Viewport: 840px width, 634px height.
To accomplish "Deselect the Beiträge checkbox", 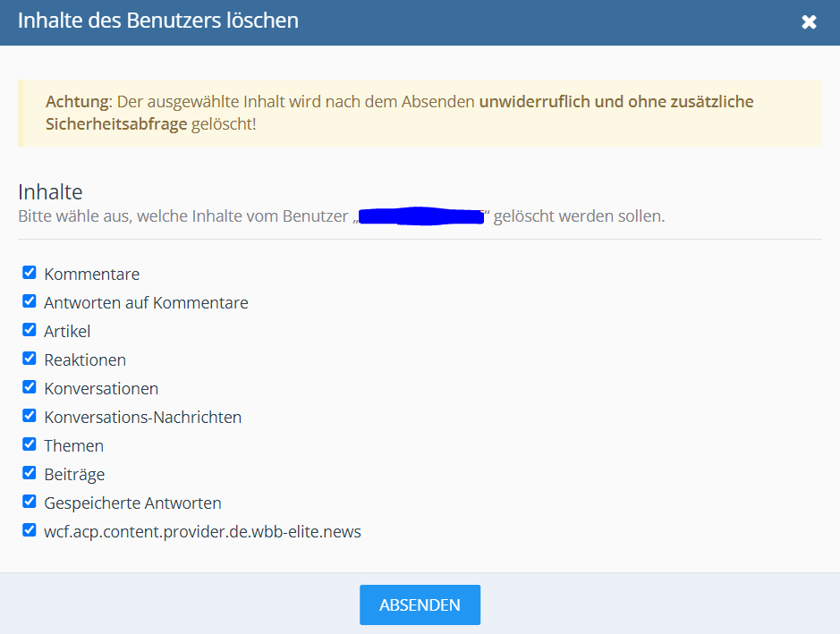I will 30,473.
